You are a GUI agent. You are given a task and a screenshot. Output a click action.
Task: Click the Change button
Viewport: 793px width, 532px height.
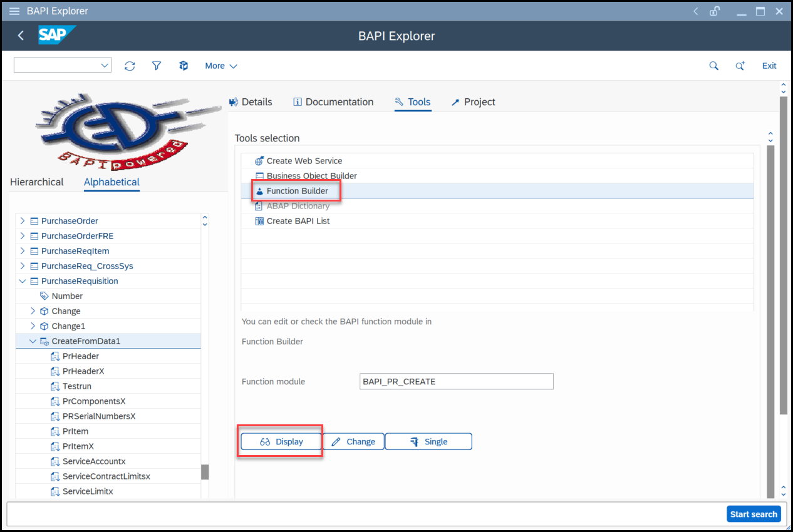(x=353, y=441)
